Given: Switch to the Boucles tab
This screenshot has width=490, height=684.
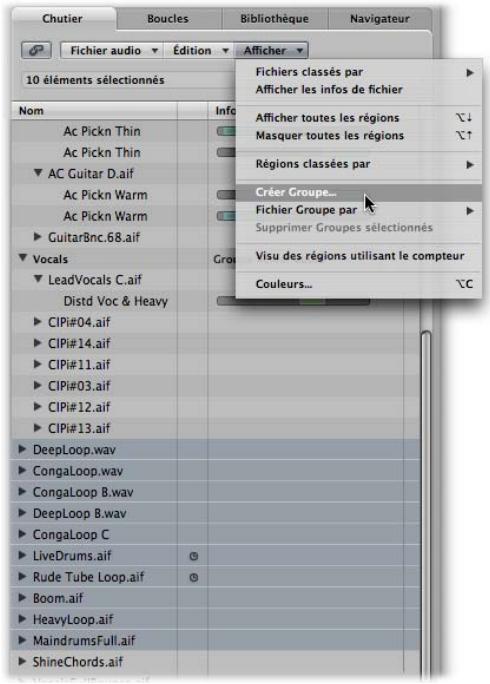Looking at the screenshot, I should tap(168, 19).
